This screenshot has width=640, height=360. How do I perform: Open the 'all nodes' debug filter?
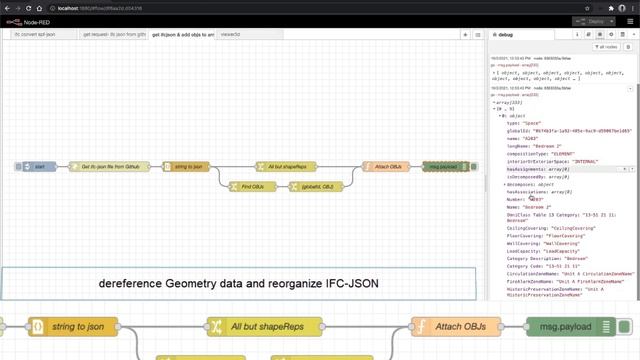[606, 47]
